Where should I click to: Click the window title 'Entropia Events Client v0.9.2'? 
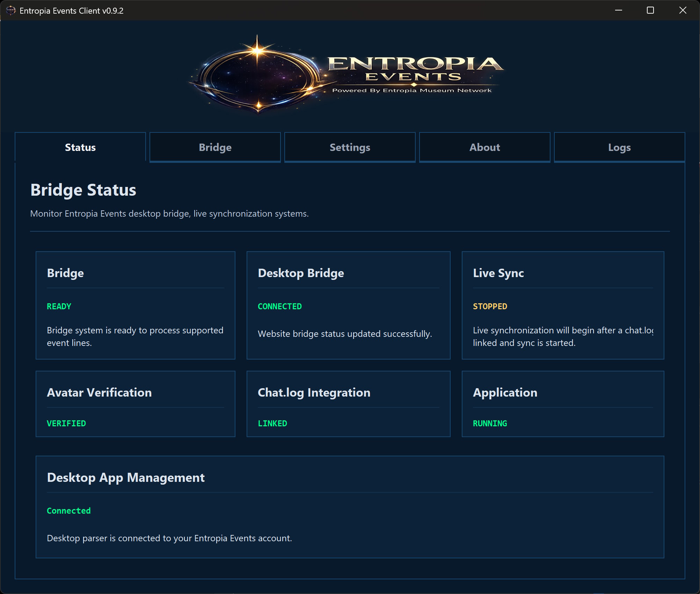tap(72, 10)
